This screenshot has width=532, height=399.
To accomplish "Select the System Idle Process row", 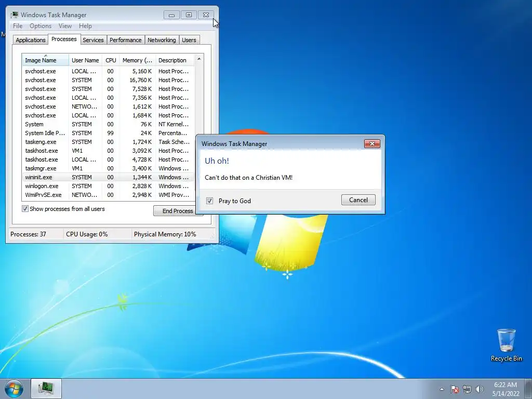I will (x=108, y=133).
